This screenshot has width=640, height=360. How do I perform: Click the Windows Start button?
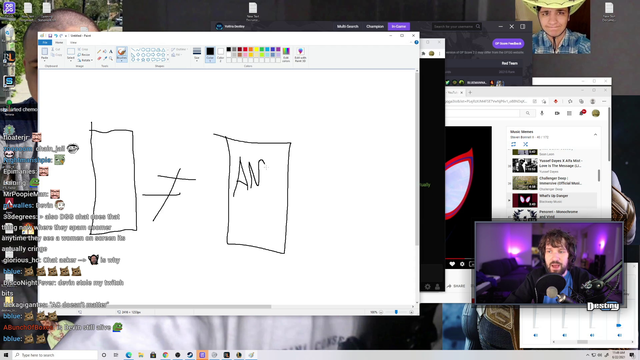[6, 355]
